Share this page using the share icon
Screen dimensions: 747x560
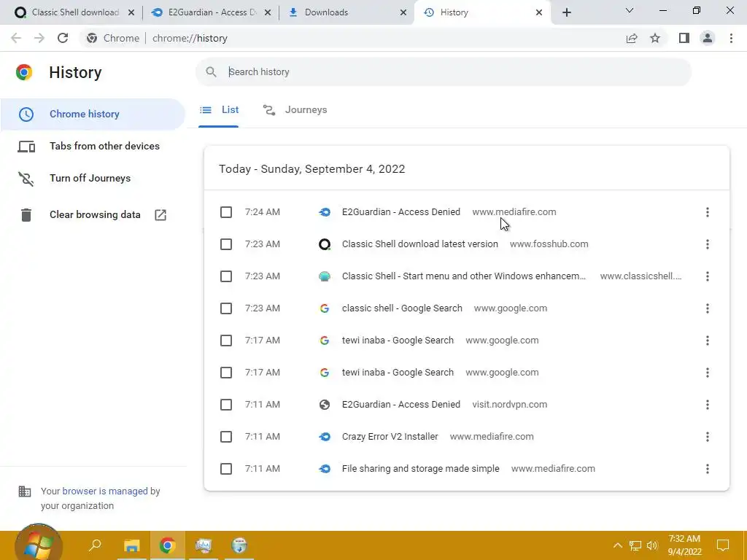point(632,38)
